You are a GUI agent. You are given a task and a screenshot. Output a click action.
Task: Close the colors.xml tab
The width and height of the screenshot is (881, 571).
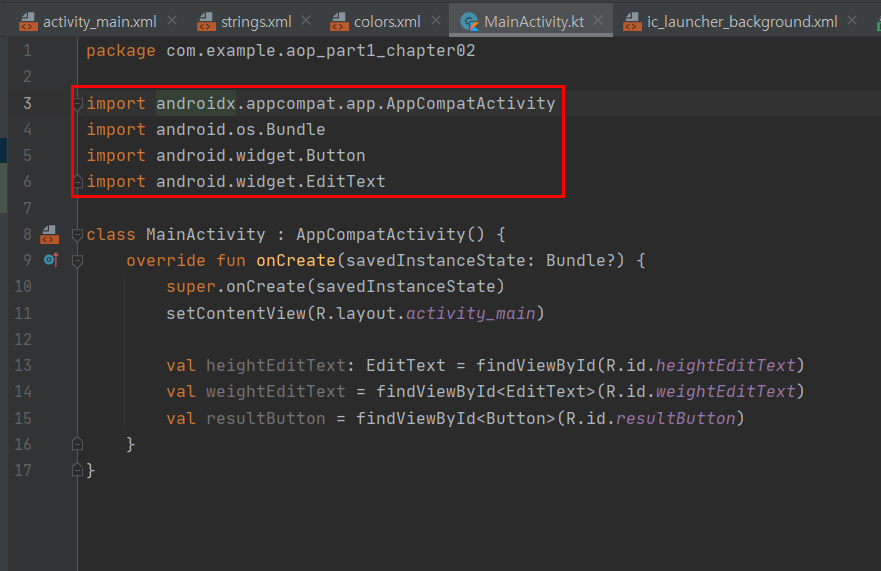[x=436, y=21]
